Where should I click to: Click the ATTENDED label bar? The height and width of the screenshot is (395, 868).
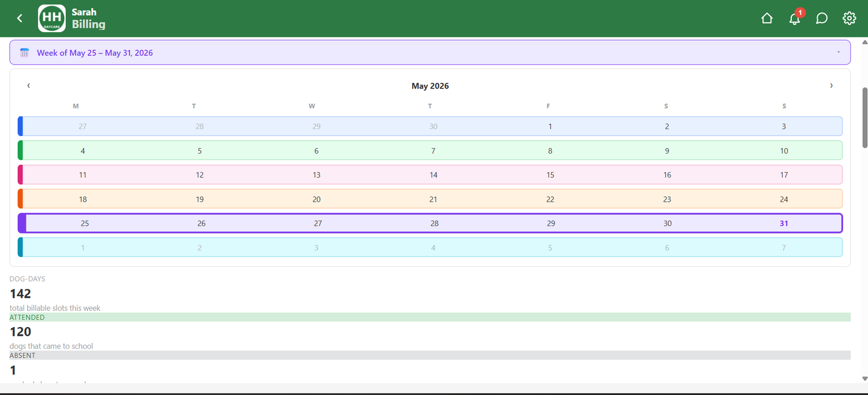[x=430, y=317]
